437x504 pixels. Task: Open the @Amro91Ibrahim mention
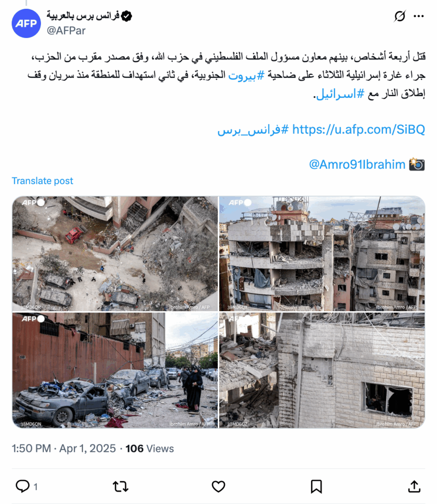[x=357, y=164]
